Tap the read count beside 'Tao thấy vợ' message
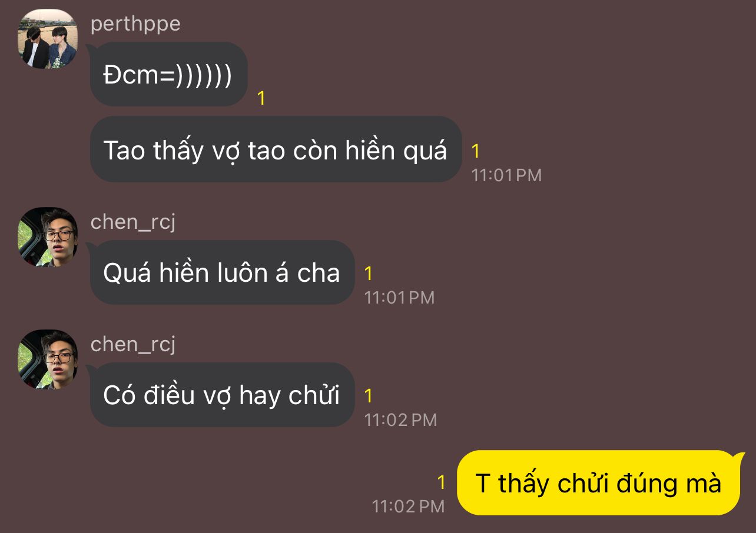 tap(476, 151)
